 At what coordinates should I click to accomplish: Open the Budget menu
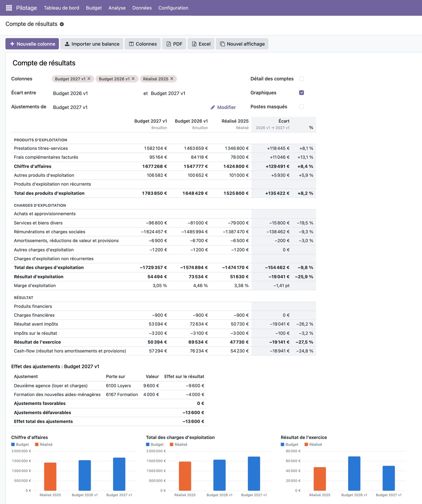(94, 8)
